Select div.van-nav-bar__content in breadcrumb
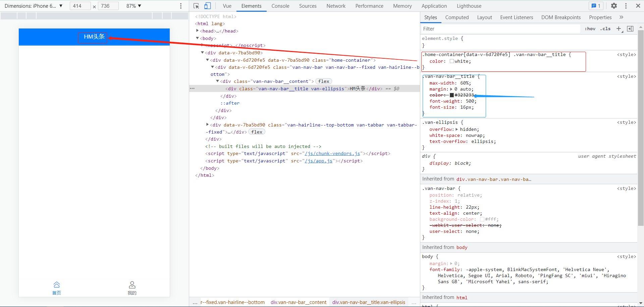The width and height of the screenshot is (644, 307). pyautogui.click(x=299, y=302)
